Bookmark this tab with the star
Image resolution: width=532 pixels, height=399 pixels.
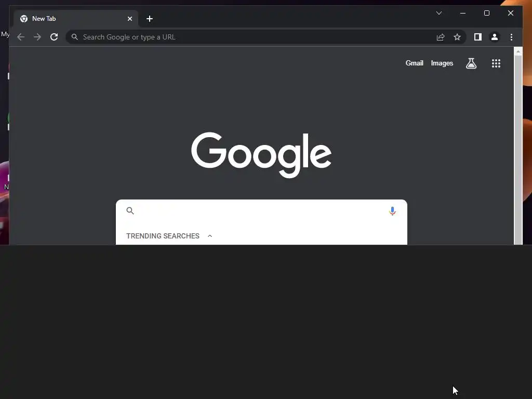[x=457, y=37]
